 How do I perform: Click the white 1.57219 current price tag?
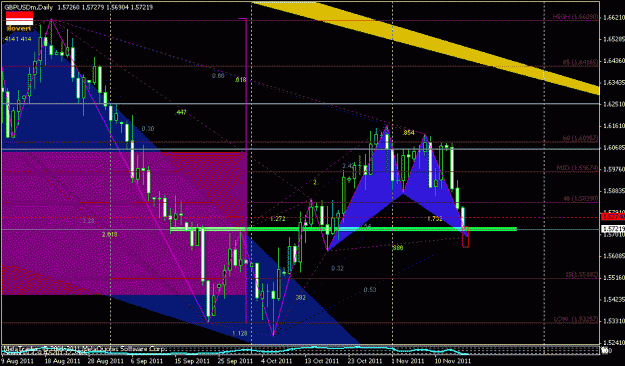(x=613, y=229)
